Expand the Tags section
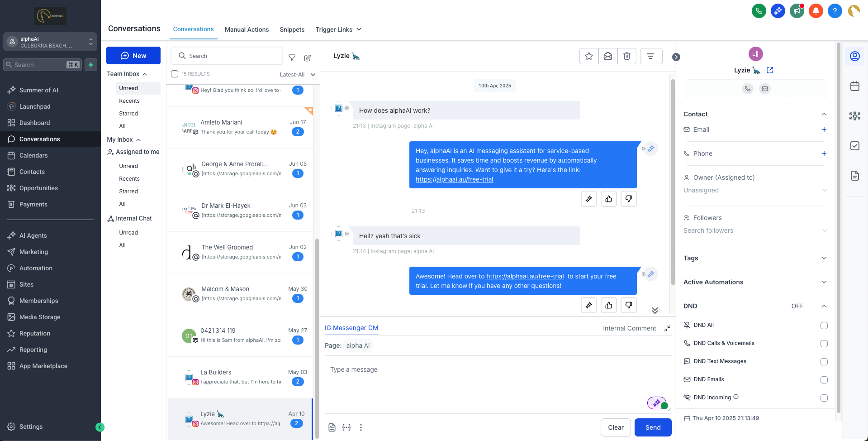 coord(824,258)
